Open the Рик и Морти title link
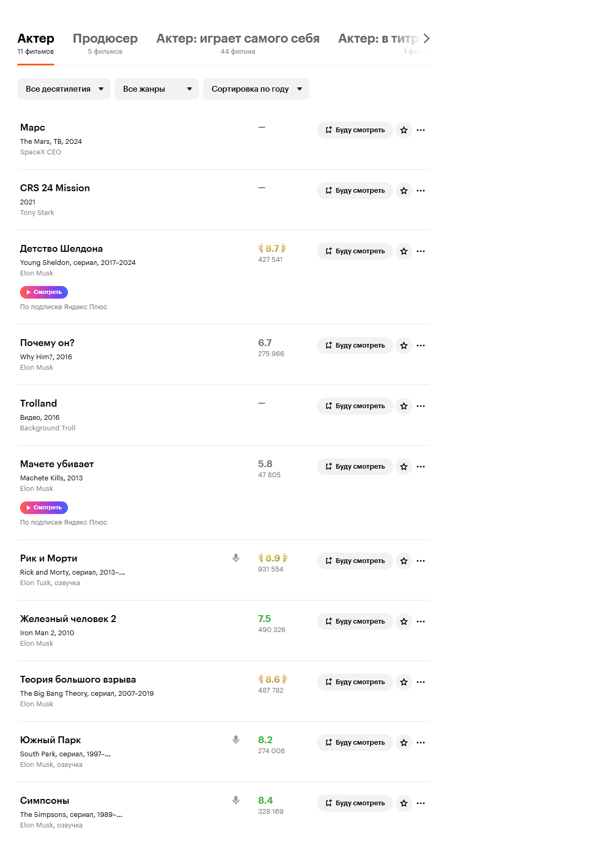 click(x=48, y=558)
